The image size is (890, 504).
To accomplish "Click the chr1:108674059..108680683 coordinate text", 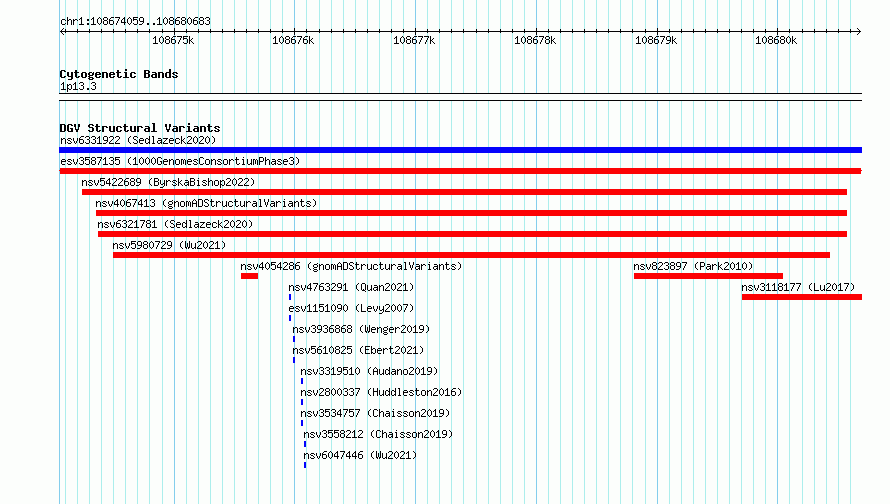I will (135, 21).
